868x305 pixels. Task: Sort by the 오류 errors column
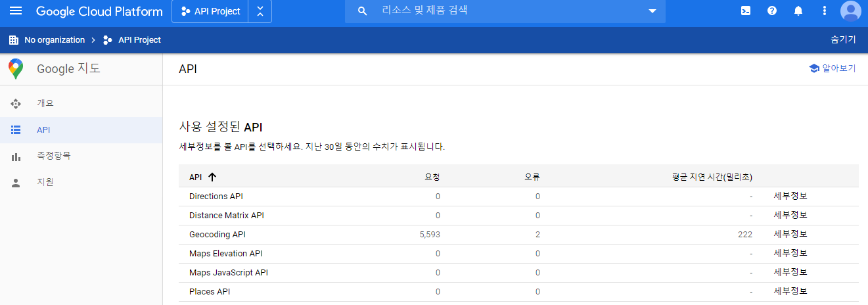pos(532,177)
